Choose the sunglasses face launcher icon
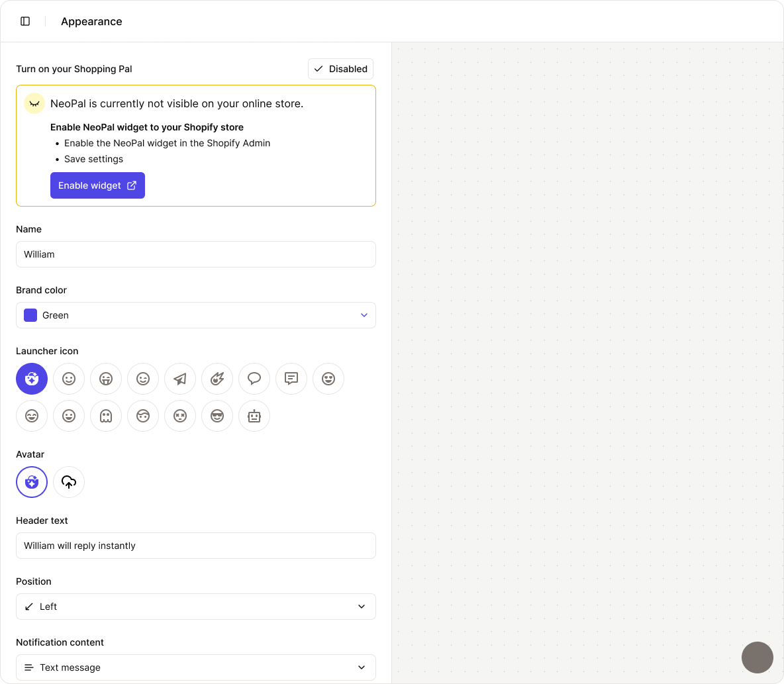 (x=217, y=416)
